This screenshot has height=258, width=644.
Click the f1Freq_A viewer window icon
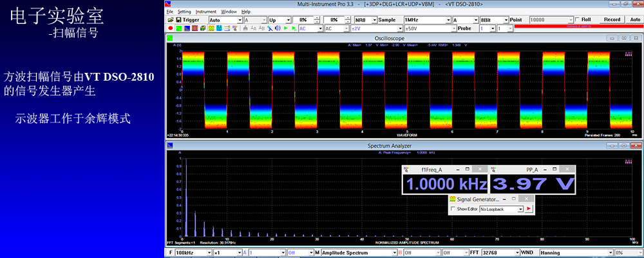406,169
